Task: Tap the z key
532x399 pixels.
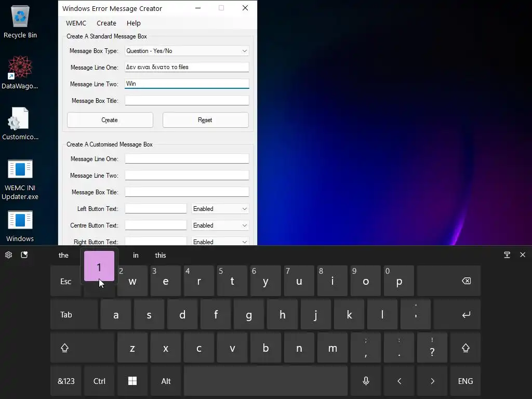Action: pos(132,348)
